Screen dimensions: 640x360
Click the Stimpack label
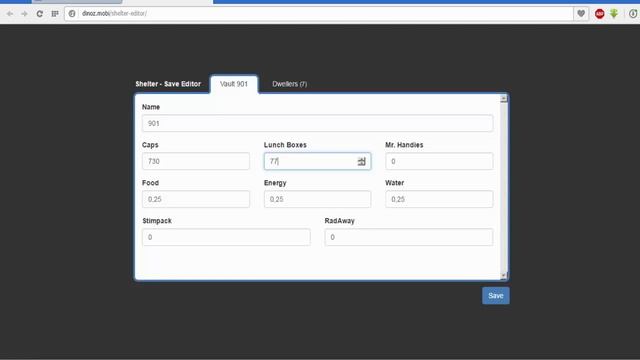(157, 221)
